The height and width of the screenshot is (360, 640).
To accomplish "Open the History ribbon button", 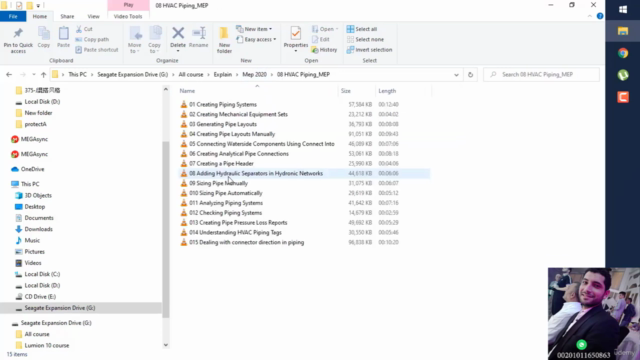I will click(x=324, y=50).
